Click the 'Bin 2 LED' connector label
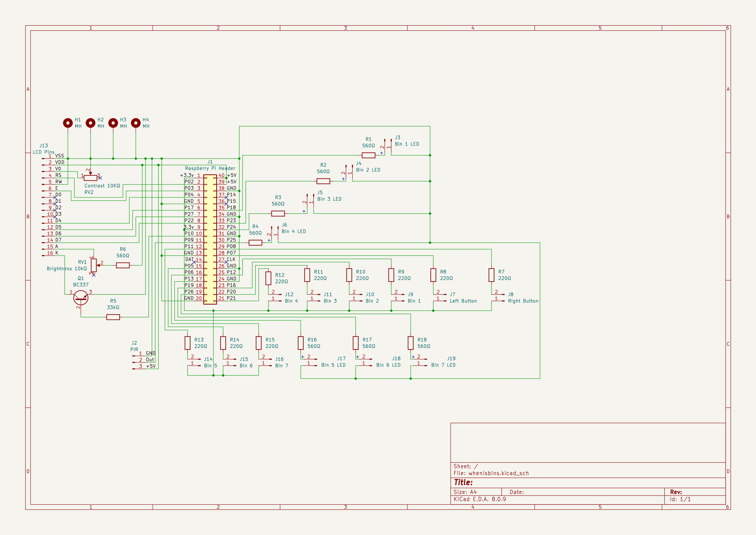756x535 pixels. click(368, 170)
